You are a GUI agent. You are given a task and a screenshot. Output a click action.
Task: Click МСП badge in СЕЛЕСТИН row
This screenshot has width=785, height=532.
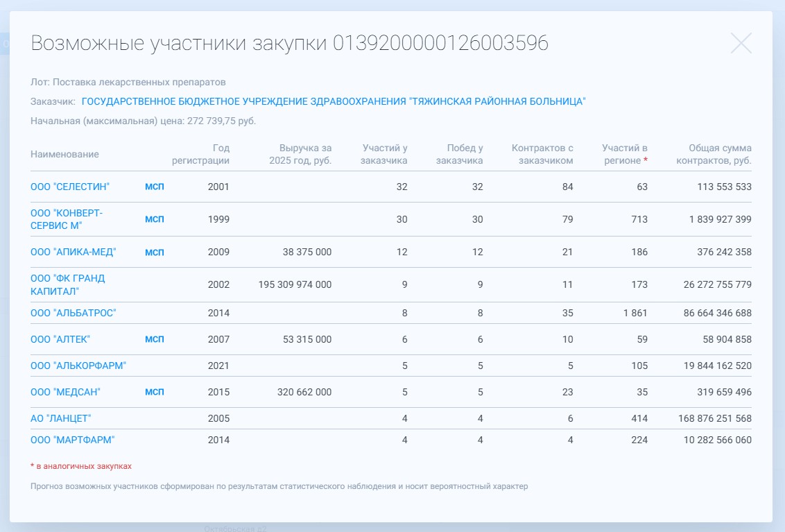tap(154, 187)
